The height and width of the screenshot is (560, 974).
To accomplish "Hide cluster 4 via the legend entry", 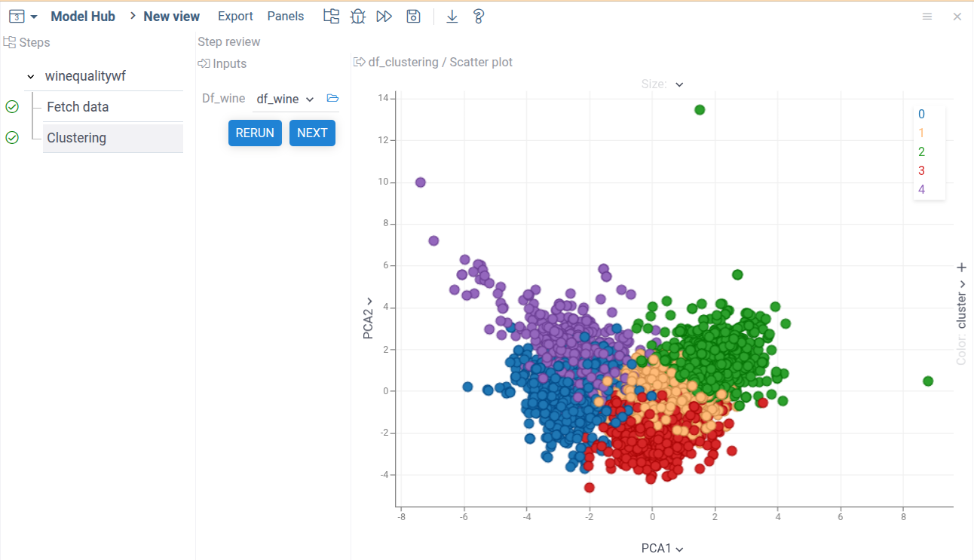I will [x=921, y=189].
